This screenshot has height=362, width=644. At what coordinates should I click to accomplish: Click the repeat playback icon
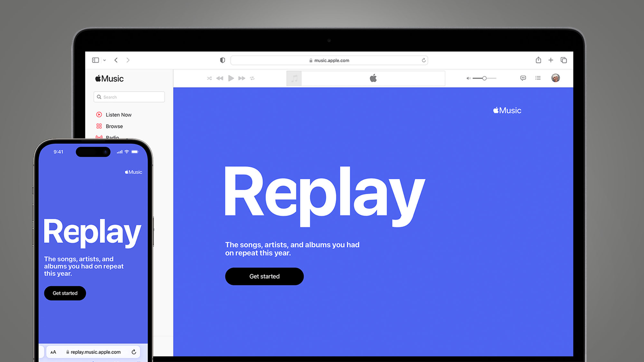point(252,78)
